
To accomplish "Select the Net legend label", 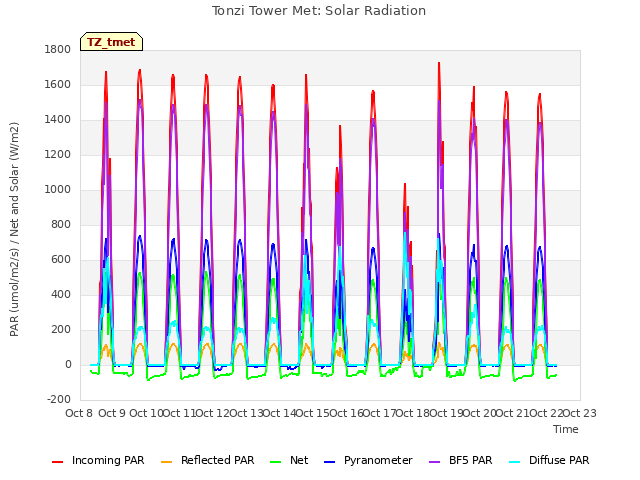I will tap(299, 460).
